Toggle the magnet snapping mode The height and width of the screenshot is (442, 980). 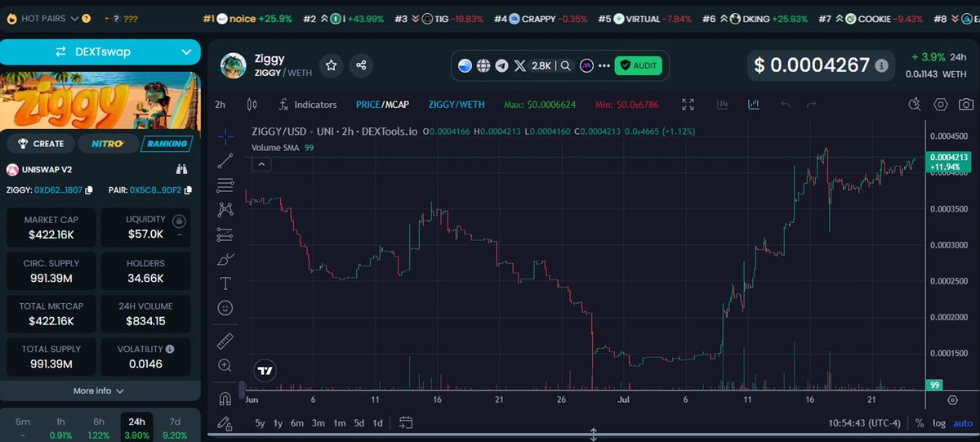point(225,399)
